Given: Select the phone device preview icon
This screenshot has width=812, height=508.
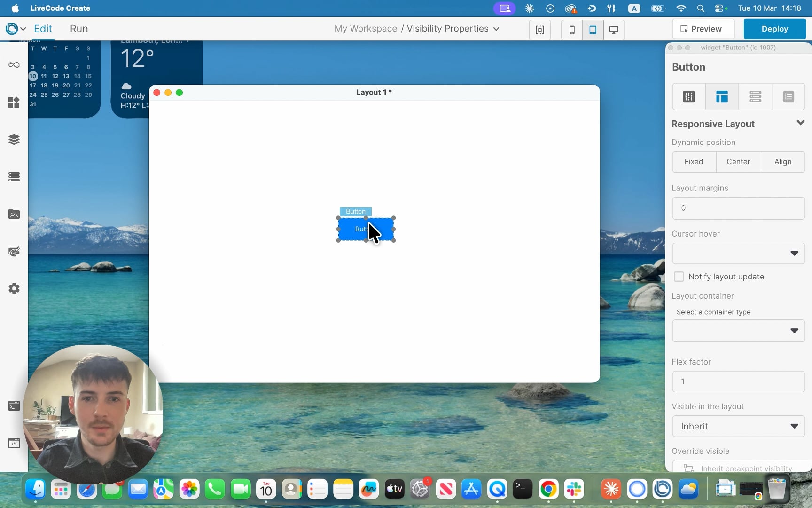Looking at the screenshot, I should point(572,30).
